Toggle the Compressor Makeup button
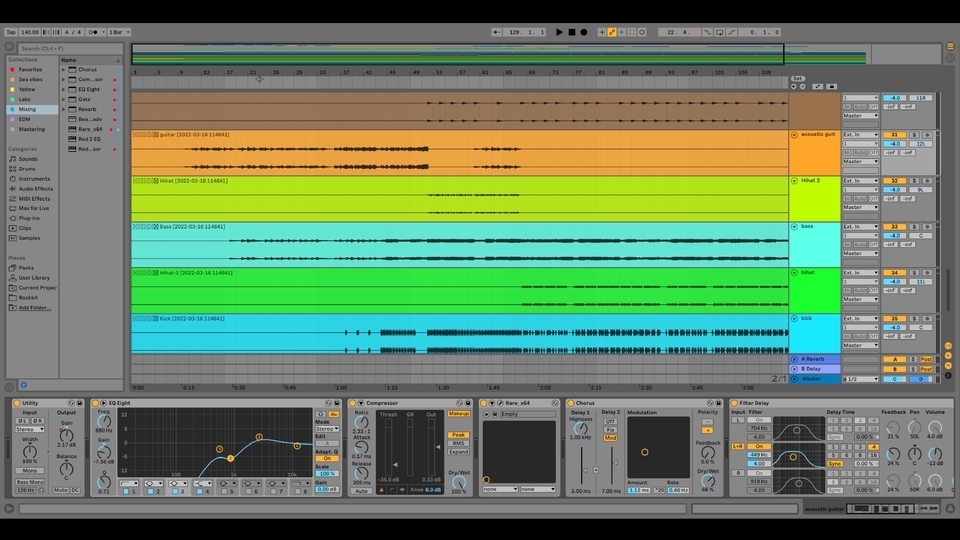The height and width of the screenshot is (540, 960). click(x=459, y=414)
